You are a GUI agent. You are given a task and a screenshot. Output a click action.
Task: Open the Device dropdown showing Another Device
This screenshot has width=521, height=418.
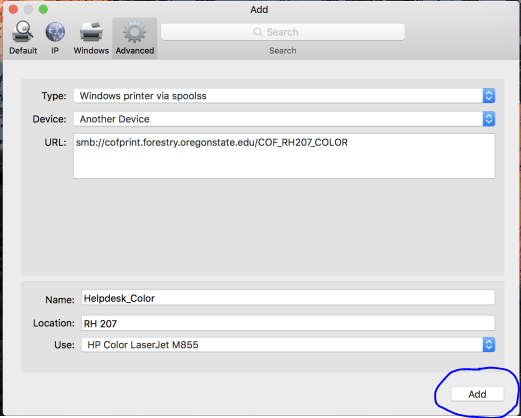click(x=284, y=119)
